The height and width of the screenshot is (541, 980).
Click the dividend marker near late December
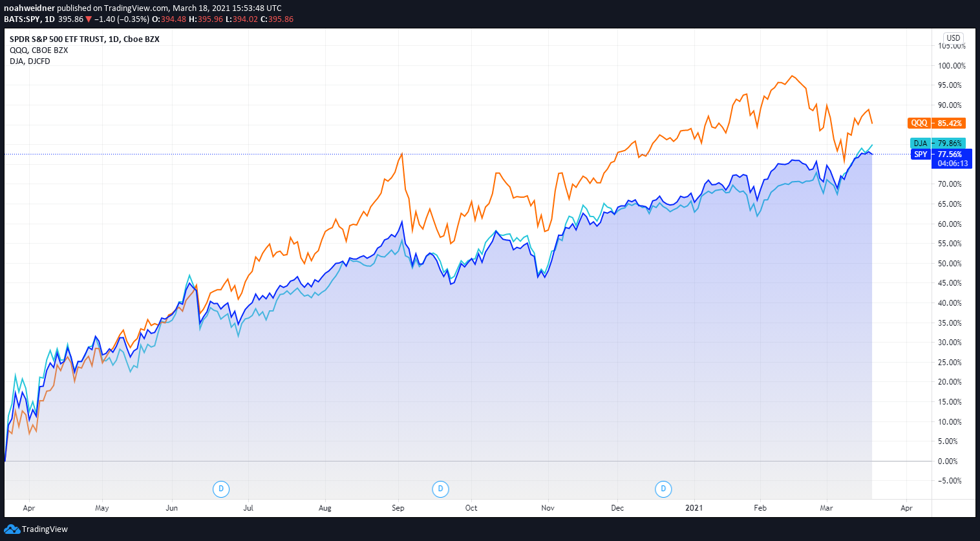pos(663,489)
